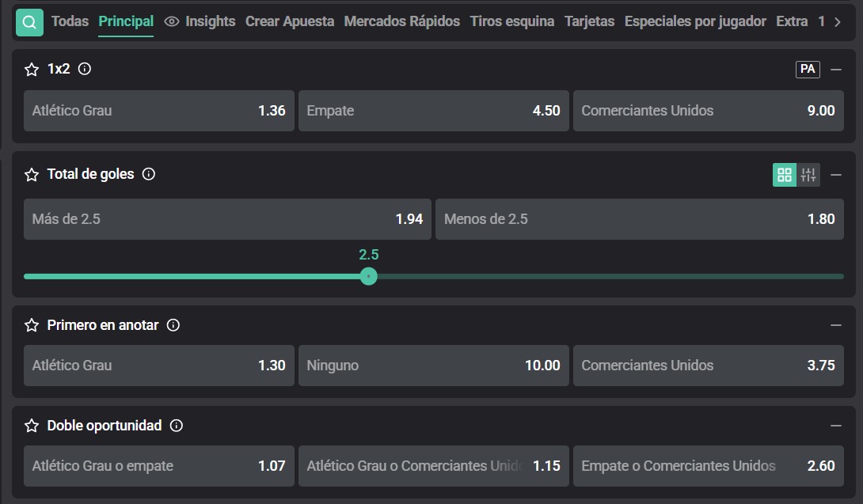Add Primero en anotar to favorites
Screen dimensions: 863x504
click(x=32, y=325)
